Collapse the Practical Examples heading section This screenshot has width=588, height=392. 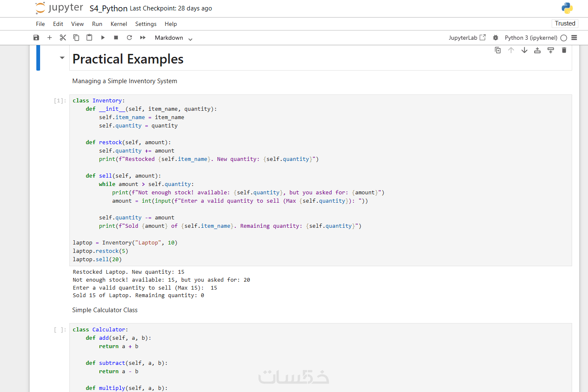62,58
